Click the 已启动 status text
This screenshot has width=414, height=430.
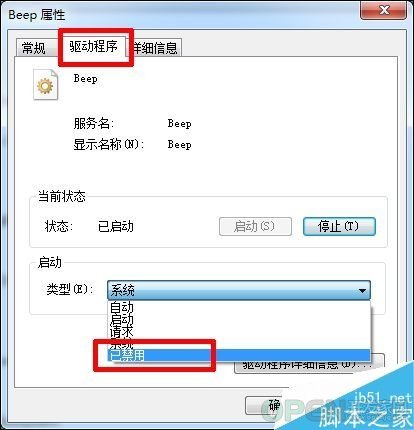pyautogui.click(x=116, y=226)
